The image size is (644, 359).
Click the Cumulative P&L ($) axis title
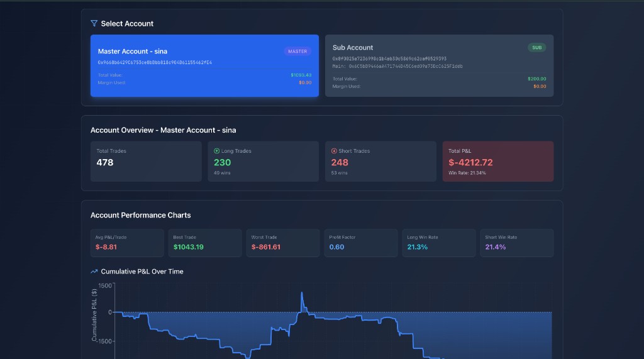(94, 315)
